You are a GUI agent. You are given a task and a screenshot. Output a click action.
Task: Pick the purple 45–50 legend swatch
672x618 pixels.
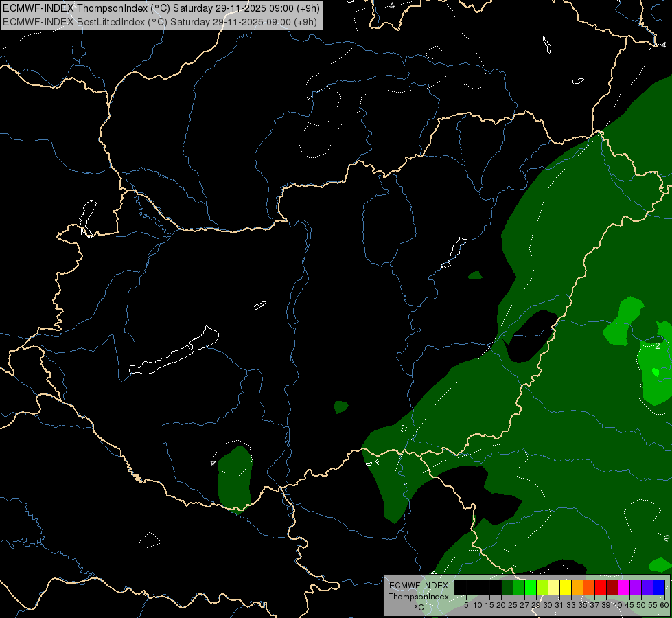(636, 587)
